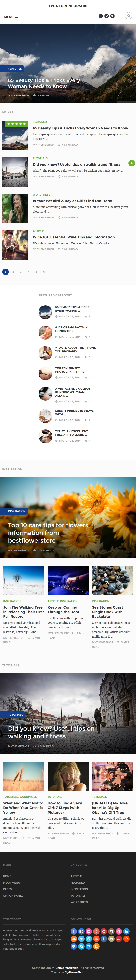Click the LinkedIn icon in footer
This screenshot has width=140, height=980.
click(x=126, y=931)
